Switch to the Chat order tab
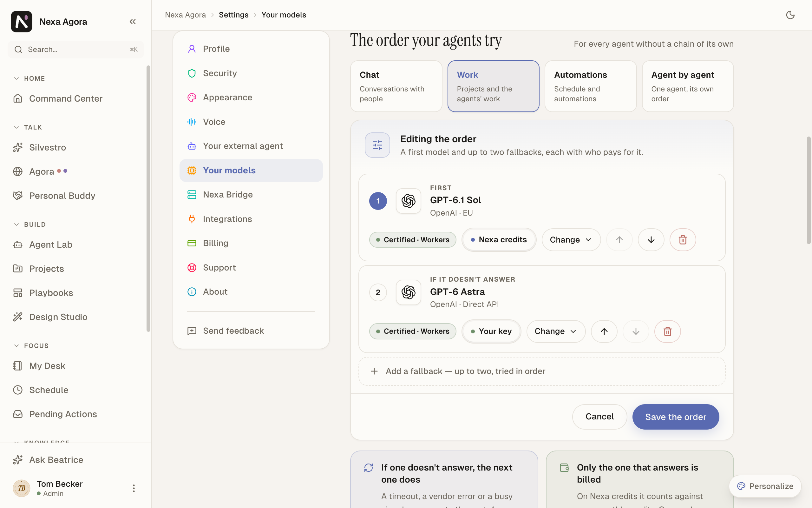 [396, 86]
